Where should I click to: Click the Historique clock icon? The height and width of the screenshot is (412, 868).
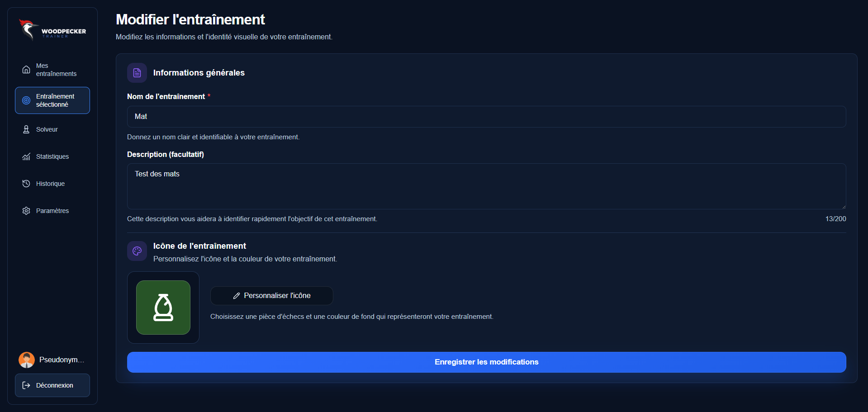pyautogui.click(x=26, y=184)
